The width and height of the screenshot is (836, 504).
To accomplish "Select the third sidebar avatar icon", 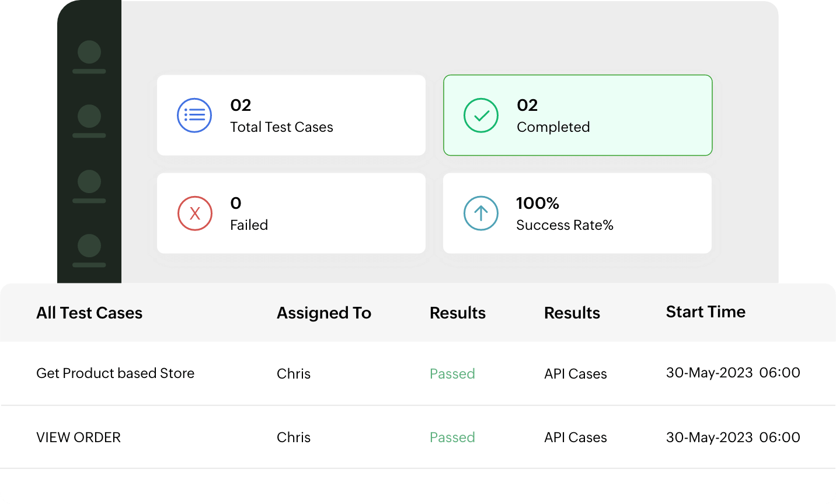I will click(89, 182).
